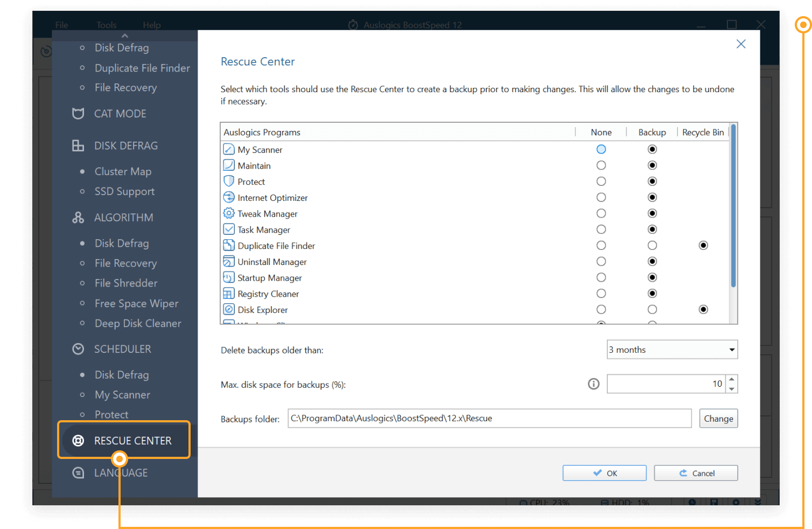
Task: Click the Registry Cleaner icon
Action: click(x=229, y=294)
